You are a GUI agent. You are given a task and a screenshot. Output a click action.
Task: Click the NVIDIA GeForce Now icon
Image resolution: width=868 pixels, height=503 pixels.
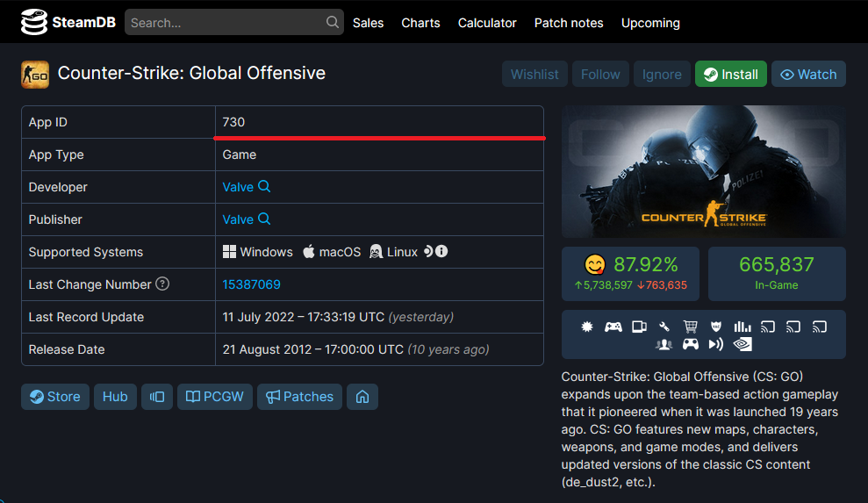[742, 345]
